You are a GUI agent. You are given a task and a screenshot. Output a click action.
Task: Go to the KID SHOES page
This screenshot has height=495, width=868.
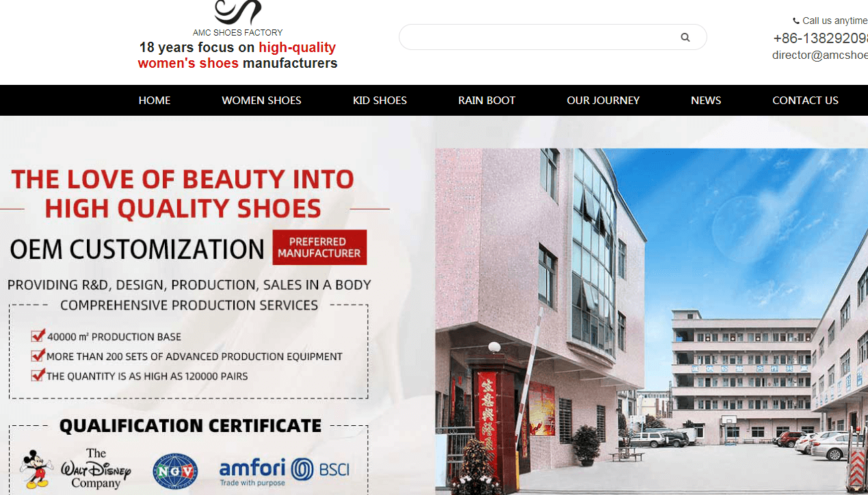tap(380, 101)
